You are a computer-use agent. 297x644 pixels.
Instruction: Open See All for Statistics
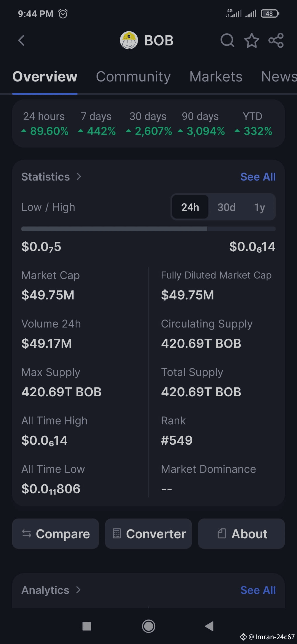(x=258, y=177)
